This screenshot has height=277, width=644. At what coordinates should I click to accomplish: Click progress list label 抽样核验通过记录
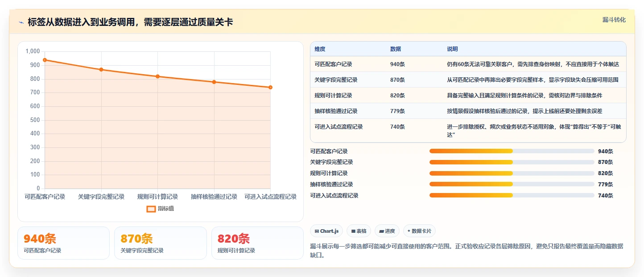click(x=331, y=185)
